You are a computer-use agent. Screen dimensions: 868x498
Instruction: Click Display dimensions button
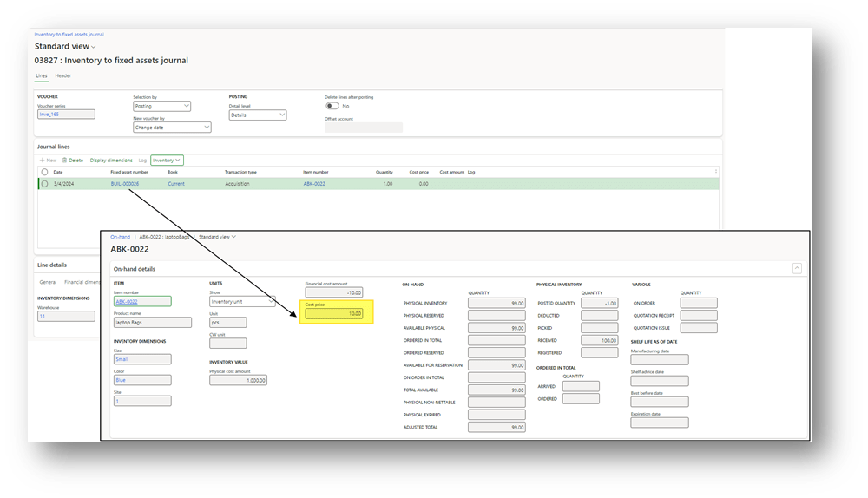point(111,160)
